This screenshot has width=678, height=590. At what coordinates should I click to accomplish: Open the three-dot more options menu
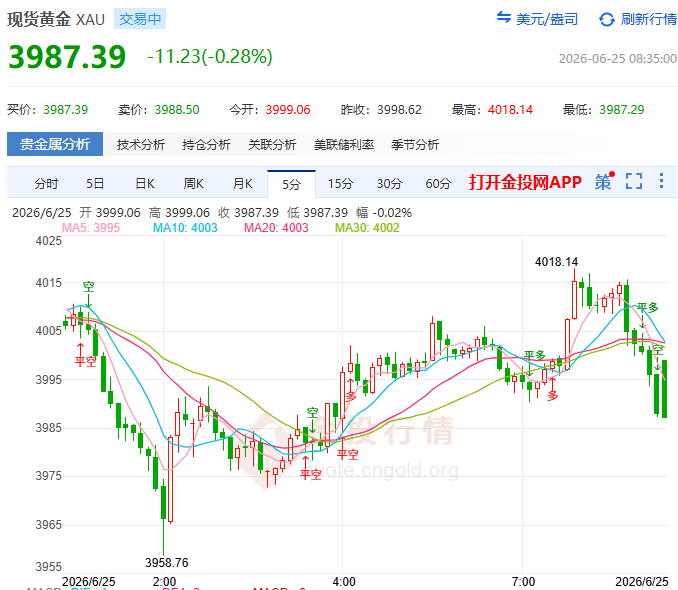[661, 181]
